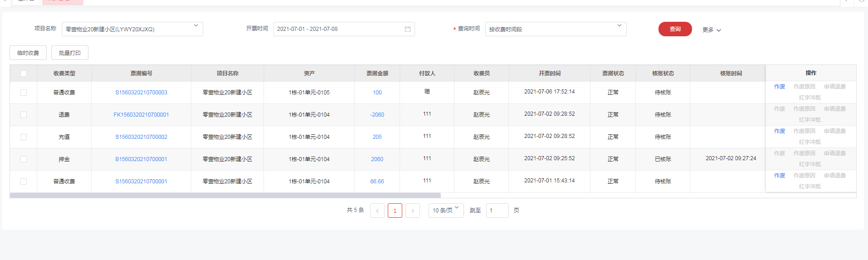Click the 已核账 status cell
Image resolution: width=868 pixels, height=260 pixels.
tap(663, 159)
